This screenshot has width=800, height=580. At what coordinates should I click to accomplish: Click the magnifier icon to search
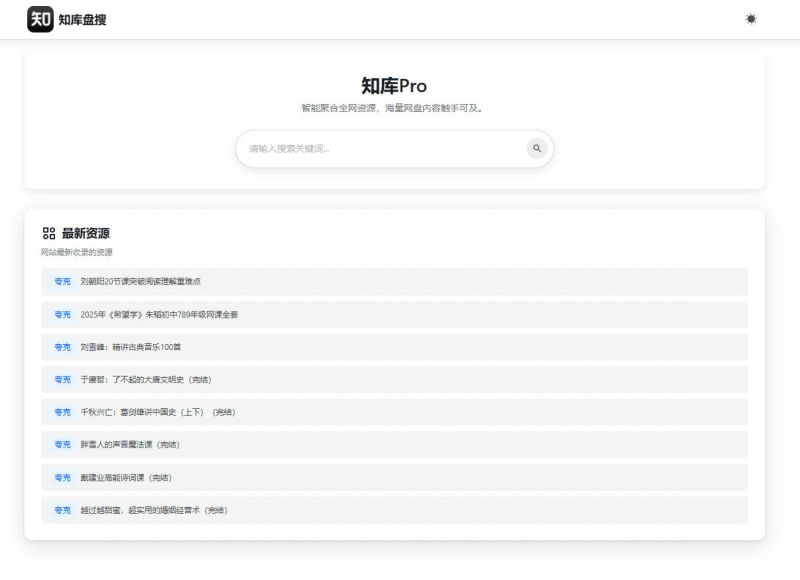(535, 148)
